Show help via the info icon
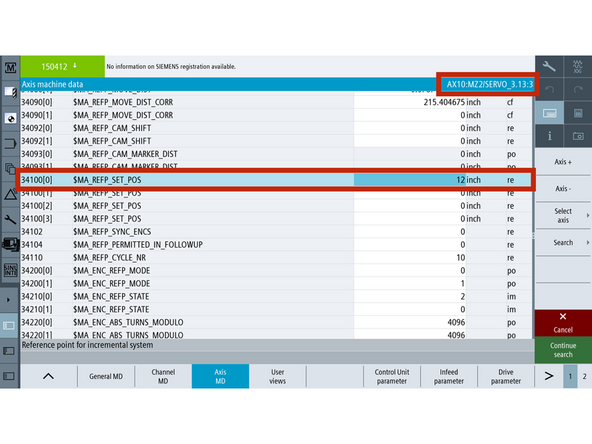The height and width of the screenshot is (444, 592). 549,136
